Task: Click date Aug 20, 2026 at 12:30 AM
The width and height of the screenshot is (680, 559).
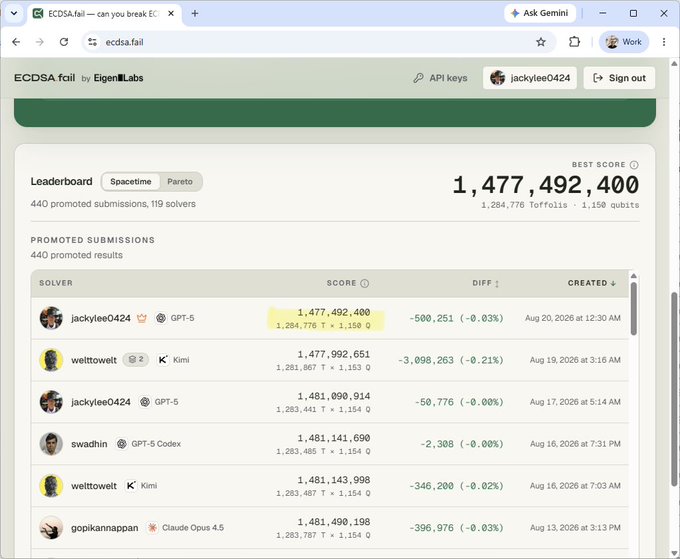Action: (x=572, y=318)
